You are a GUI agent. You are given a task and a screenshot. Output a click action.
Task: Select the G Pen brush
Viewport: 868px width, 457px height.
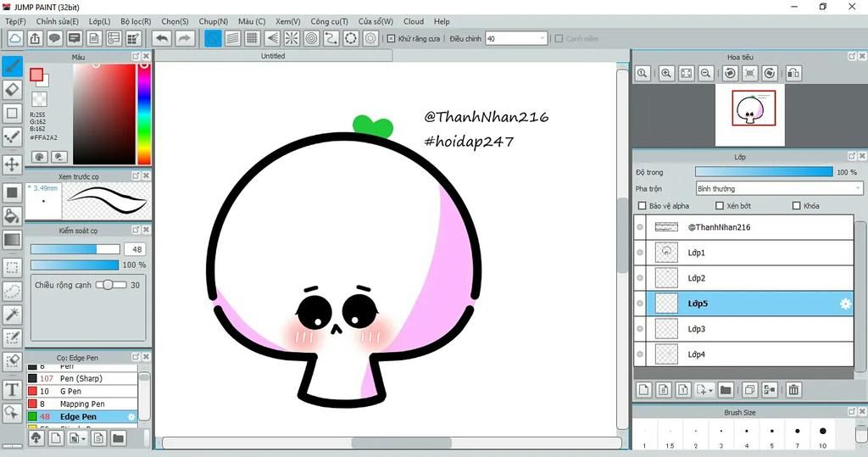[x=82, y=391]
